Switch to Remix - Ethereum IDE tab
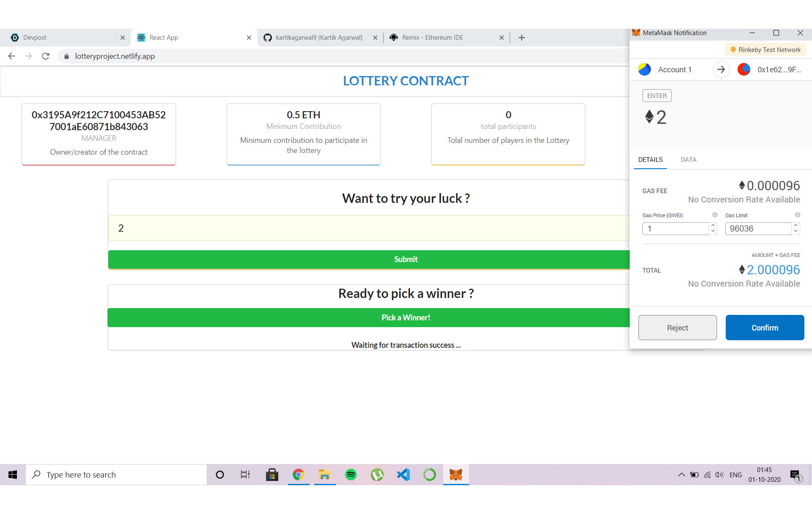812x530 pixels. (432, 38)
